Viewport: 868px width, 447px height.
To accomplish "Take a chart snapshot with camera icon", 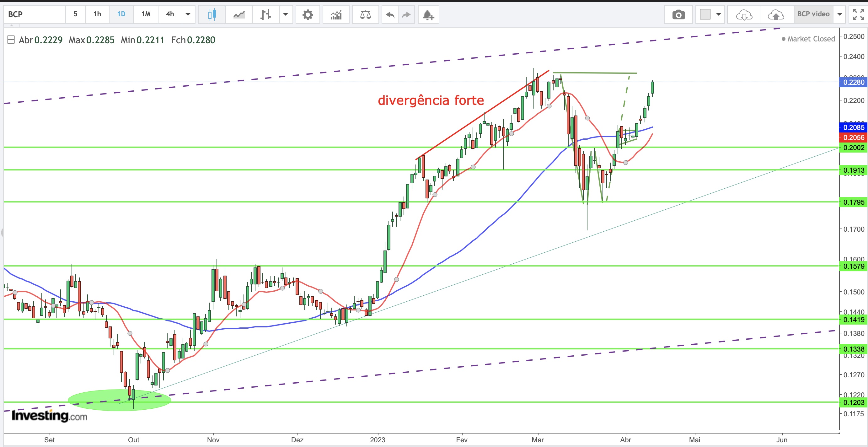I will (x=678, y=14).
